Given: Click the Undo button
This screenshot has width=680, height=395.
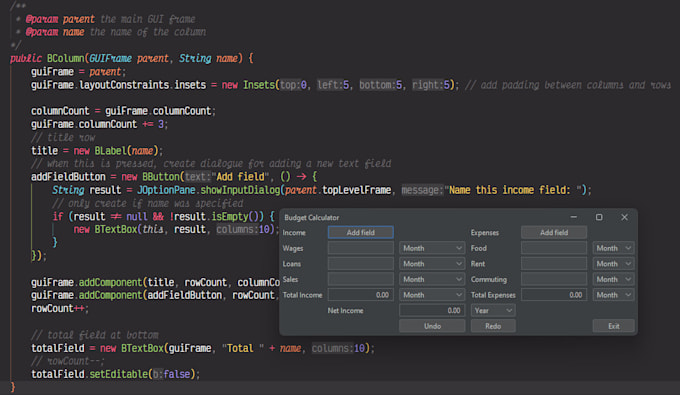Looking at the screenshot, I should pos(432,326).
